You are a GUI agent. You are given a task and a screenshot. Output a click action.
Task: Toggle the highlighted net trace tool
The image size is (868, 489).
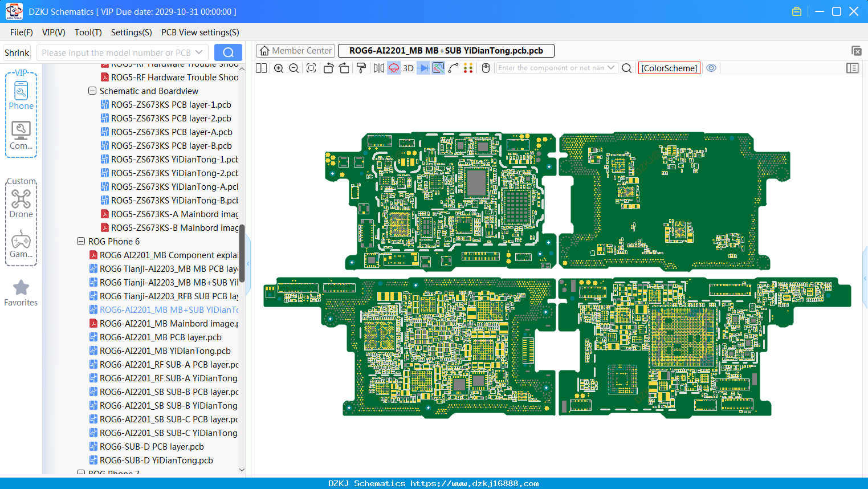(438, 68)
